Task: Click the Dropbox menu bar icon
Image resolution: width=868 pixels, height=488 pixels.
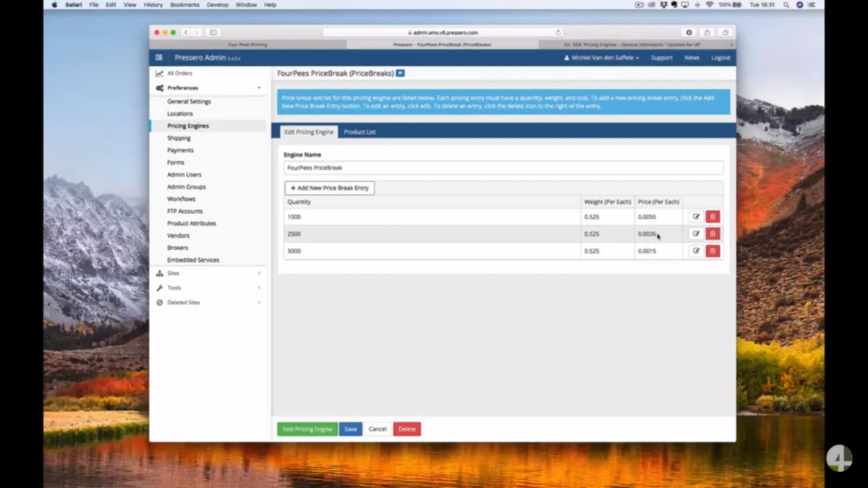Action: coord(664,4)
